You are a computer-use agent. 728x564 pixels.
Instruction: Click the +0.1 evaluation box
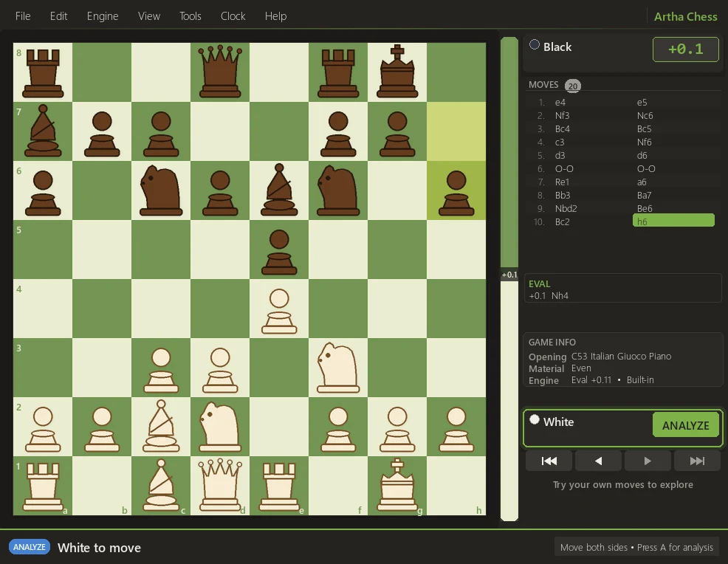coord(686,49)
